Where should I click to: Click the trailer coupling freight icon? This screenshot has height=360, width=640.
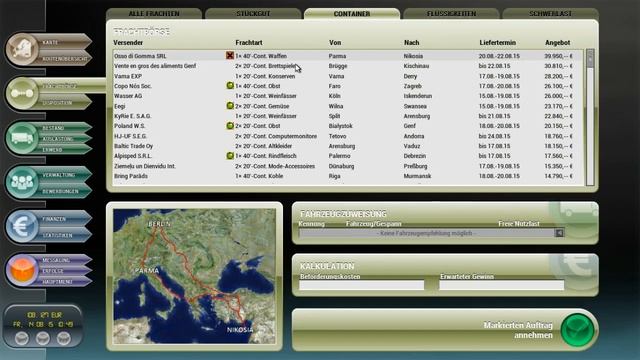pos(22,93)
